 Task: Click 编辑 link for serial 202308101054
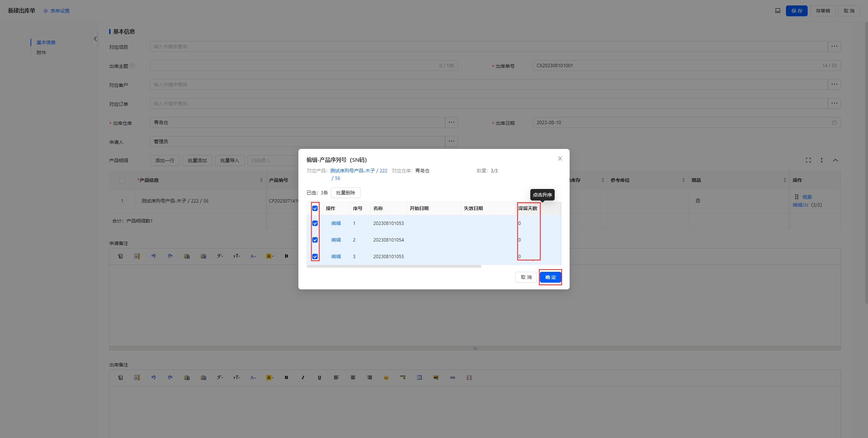336,240
